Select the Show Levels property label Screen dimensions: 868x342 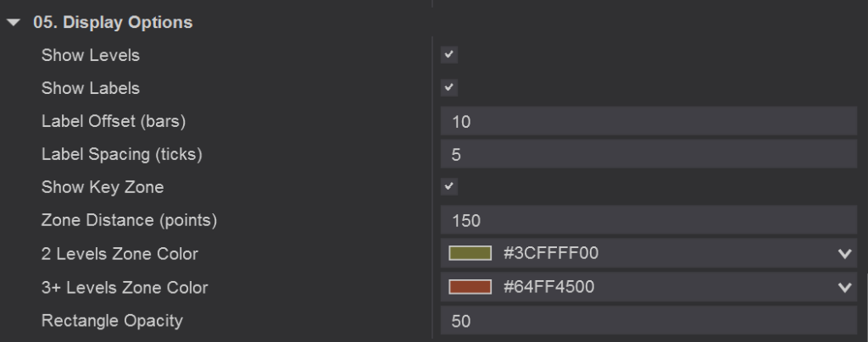(x=91, y=55)
